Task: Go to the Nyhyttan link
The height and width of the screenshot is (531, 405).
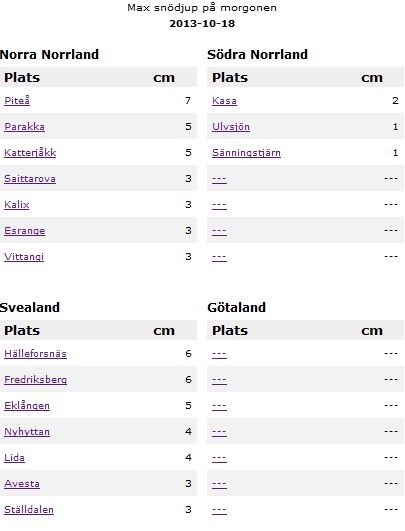Action: (27, 432)
